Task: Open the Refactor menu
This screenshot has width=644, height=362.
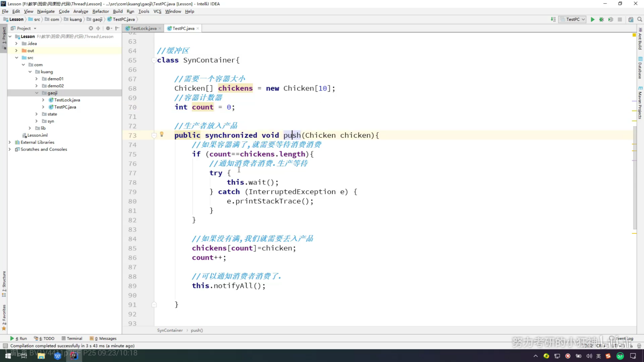Action: pyautogui.click(x=100, y=11)
